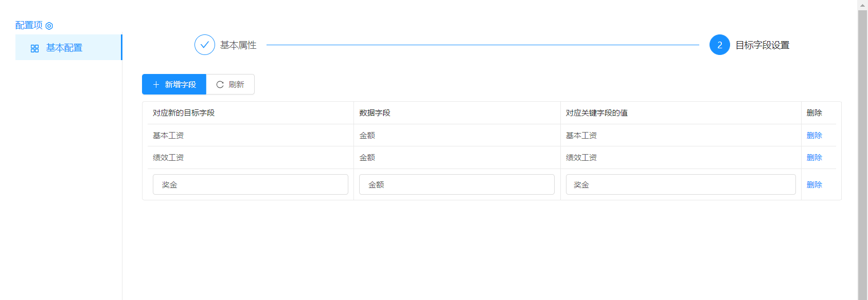Go to the 基本属性 step label
This screenshot has width=868, height=300.
coord(238,45)
